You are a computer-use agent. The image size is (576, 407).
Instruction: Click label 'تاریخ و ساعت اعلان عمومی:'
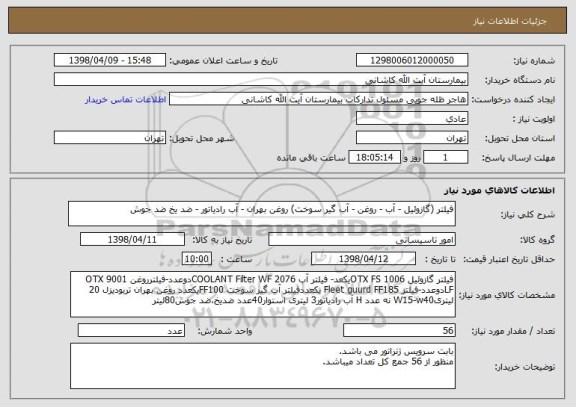pos(223,61)
